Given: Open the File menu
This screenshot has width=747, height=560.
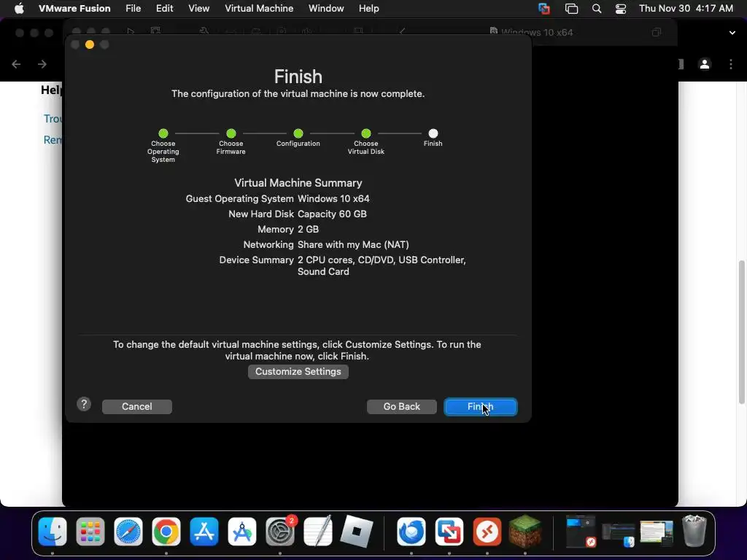Looking at the screenshot, I should pyautogui.click(x=133, y=8).
